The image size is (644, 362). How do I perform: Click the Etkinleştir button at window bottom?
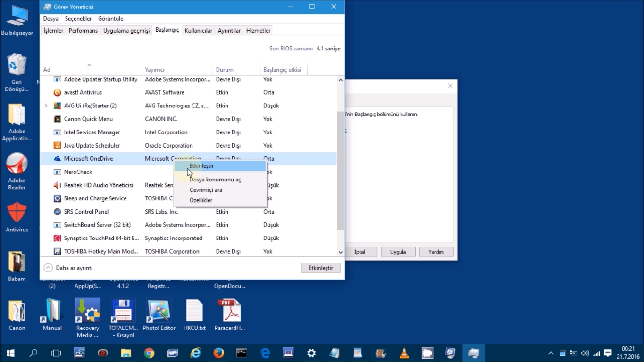(x=321, y=268)
